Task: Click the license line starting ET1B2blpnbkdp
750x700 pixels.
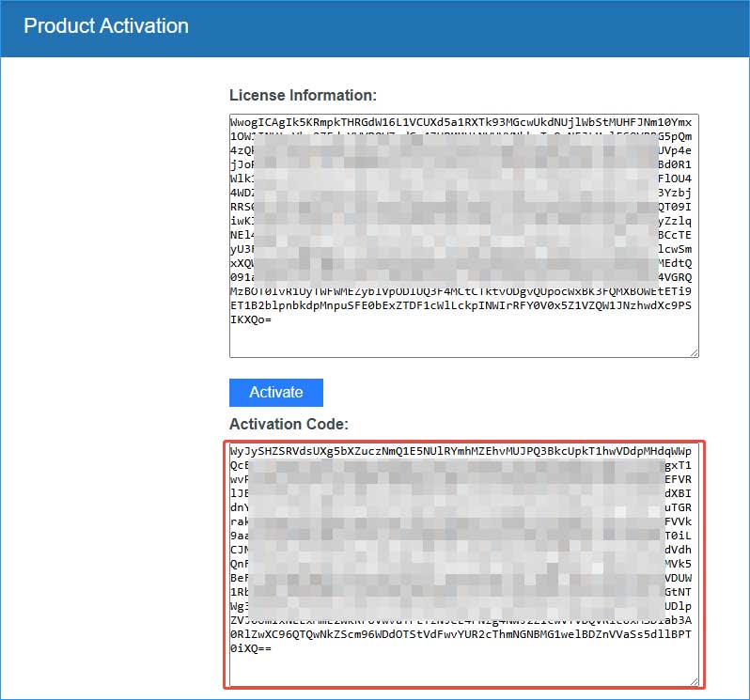Action: [x=461, y=305]
